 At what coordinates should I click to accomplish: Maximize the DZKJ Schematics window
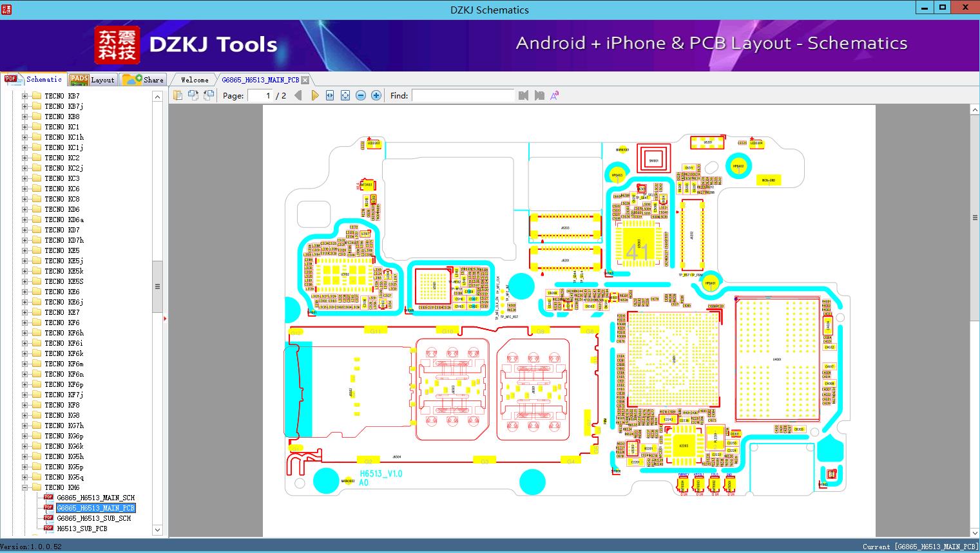pos(942,7)
